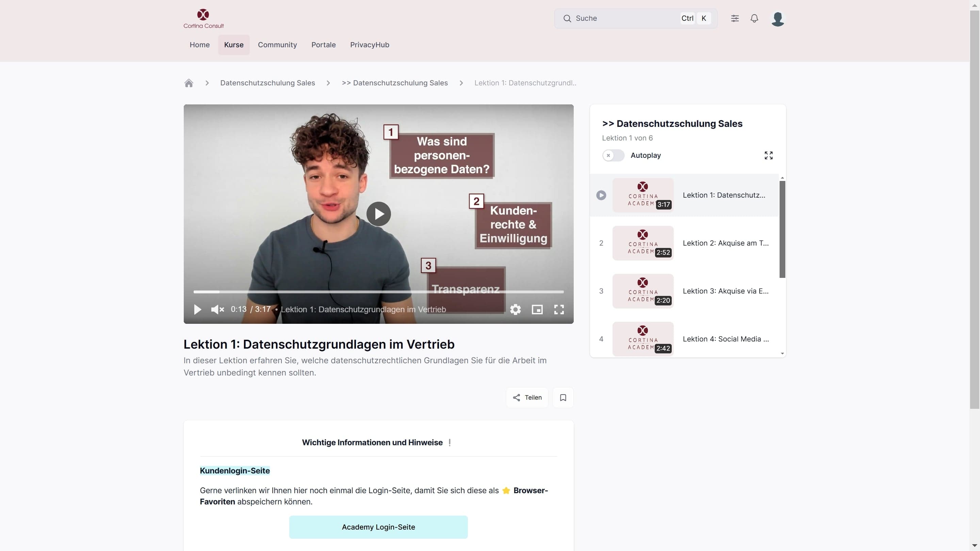Click the page vertical scrollbar thumb
Image resolution: width=980 pixels, height=551 pixels.
[x=974, y=210]
